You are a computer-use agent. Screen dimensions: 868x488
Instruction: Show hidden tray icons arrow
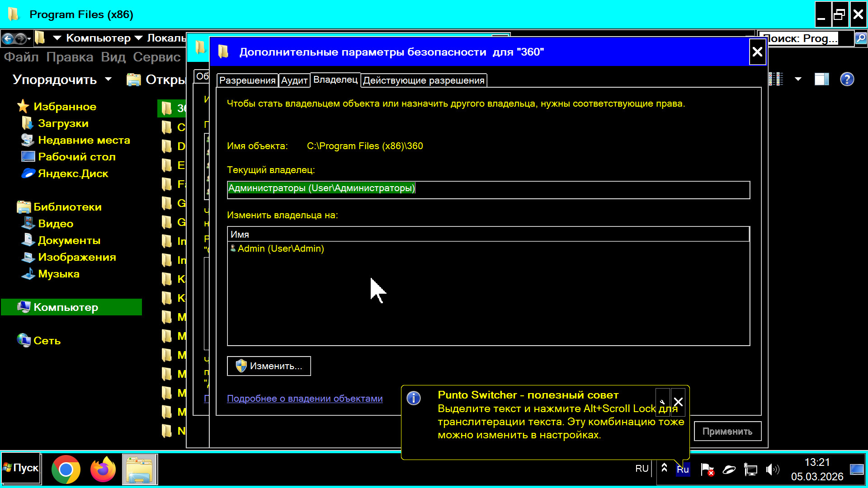pyautogui.click(x=664, y=468)
